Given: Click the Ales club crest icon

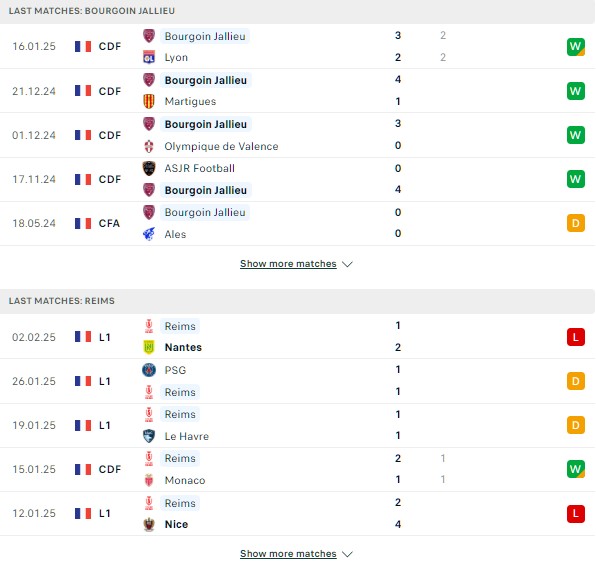Looking at the screenshot, I should pyautogui.click(x=149, y=234).
